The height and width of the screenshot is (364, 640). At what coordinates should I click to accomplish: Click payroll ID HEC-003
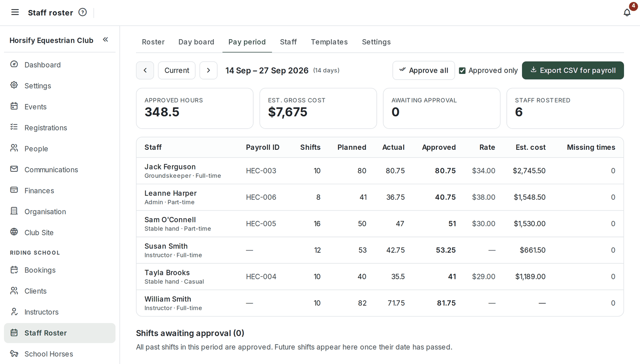(x=261, y=171)
